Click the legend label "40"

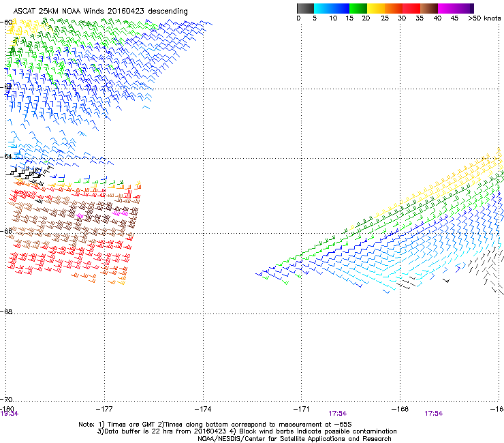point(437,18)
